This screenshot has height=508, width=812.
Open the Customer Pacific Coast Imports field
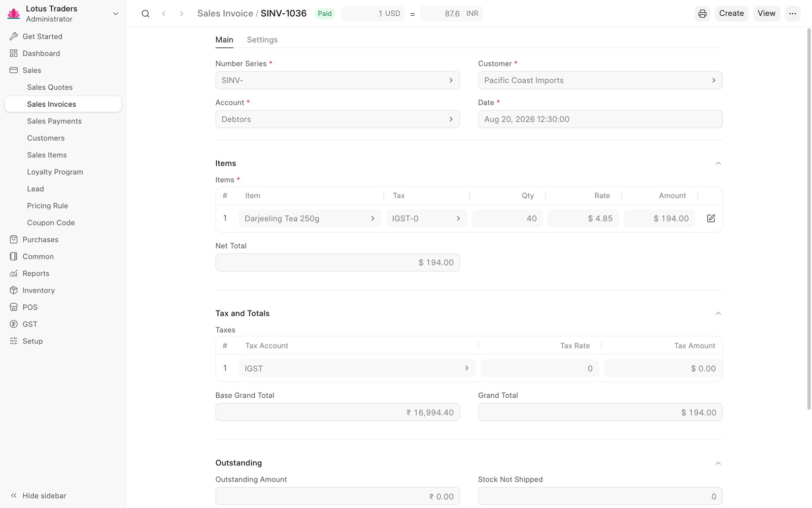[x=600, y=80]
